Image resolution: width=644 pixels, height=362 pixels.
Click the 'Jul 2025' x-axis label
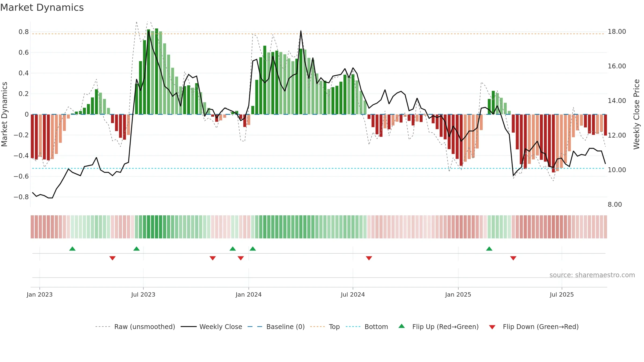562,294
